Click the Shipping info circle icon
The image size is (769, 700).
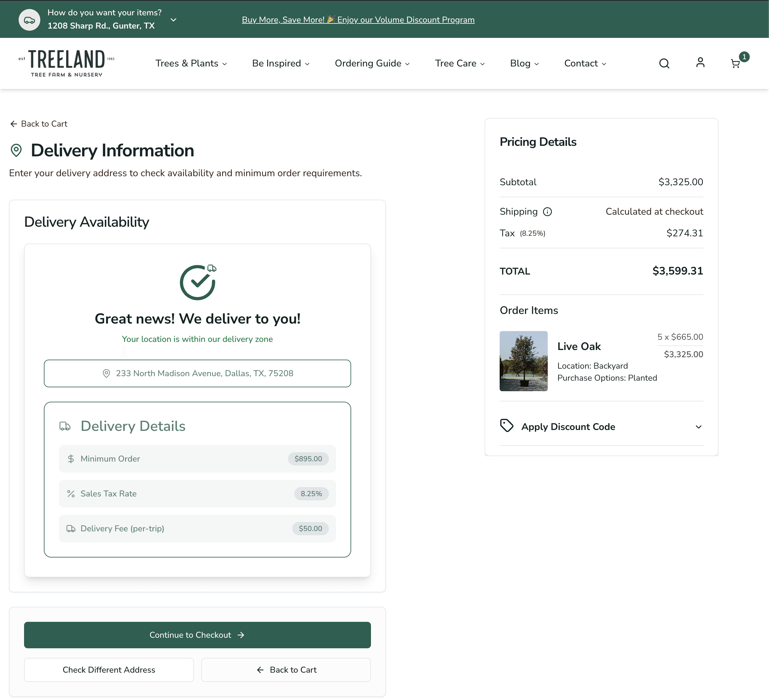(x=547, y=212)
